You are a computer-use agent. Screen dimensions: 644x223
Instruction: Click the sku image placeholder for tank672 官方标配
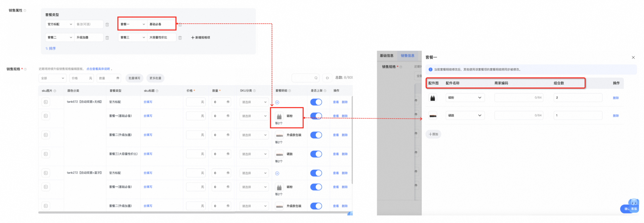[46, 102]
